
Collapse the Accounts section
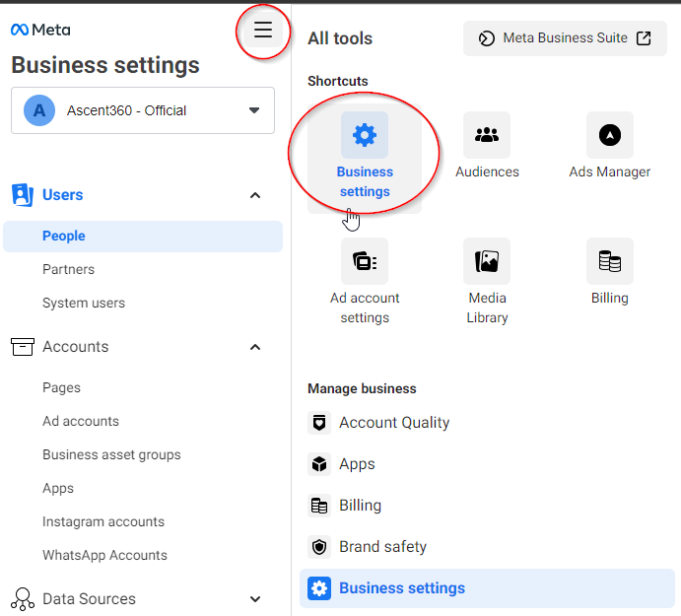pyautogui.click(x=255, y=347)
